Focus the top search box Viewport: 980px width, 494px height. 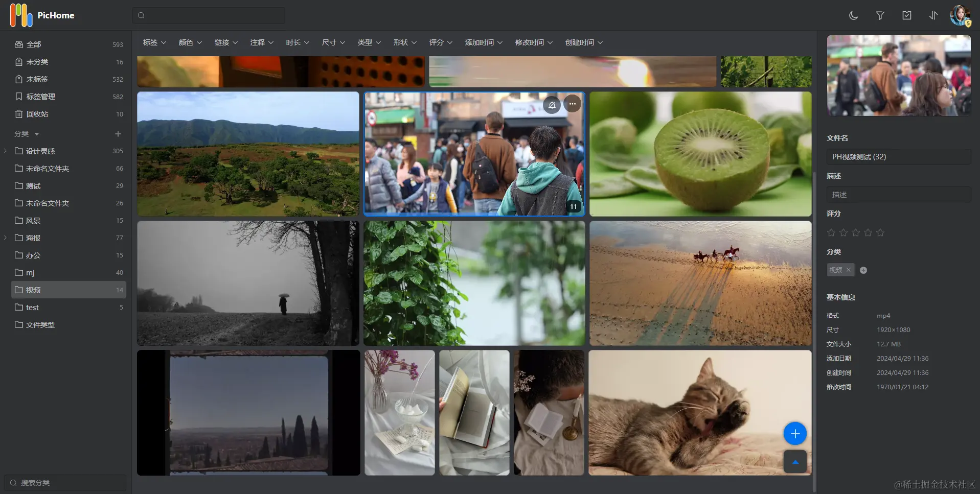209,15
